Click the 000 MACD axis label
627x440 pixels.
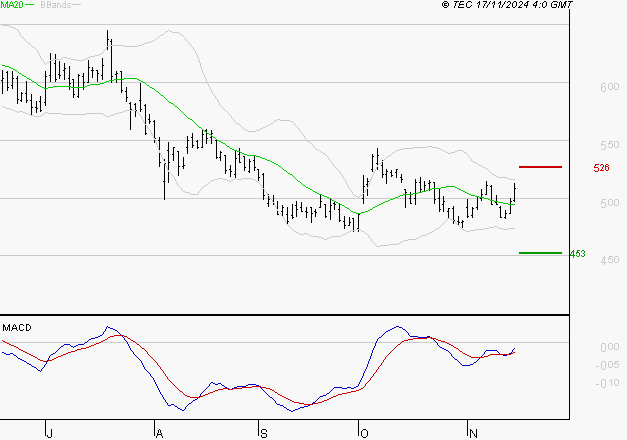pyautogui.click(x=610, y=347)
